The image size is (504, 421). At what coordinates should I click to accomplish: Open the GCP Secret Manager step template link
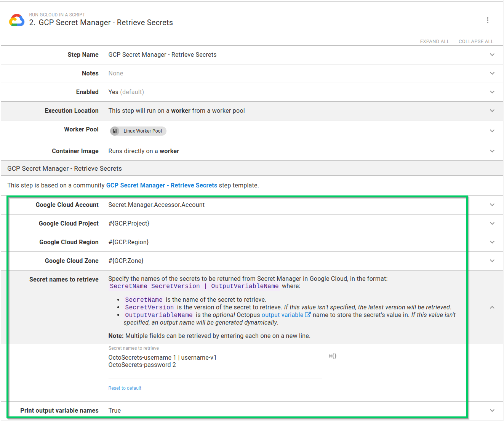coord(162,185)
